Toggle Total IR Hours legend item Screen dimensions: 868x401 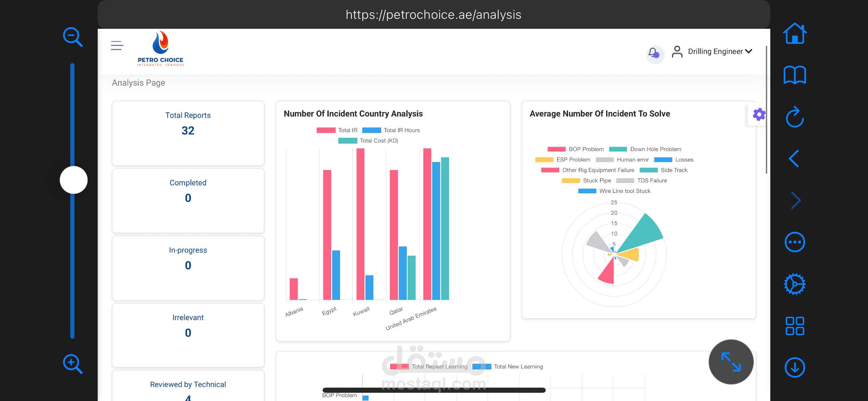tap(391, 130)
